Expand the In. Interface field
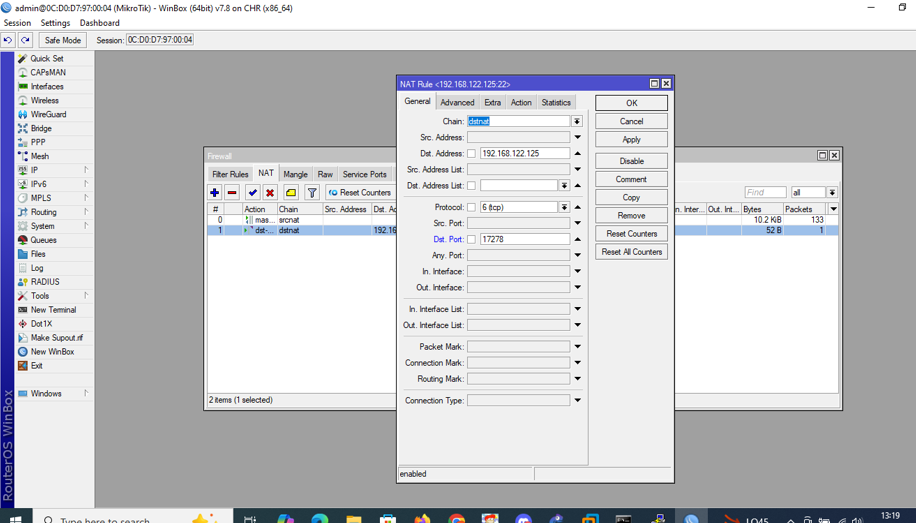Screen dimensions: 916x523 click(577, 271)
